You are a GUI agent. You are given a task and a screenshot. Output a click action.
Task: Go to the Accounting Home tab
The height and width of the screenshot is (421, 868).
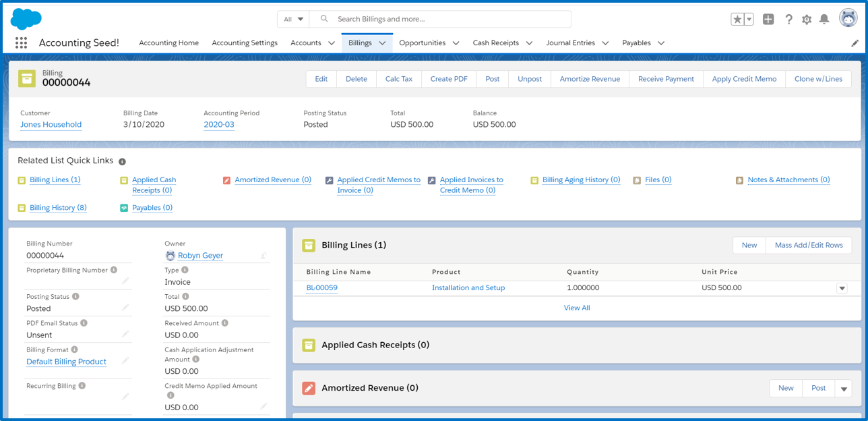click(169, 43)
